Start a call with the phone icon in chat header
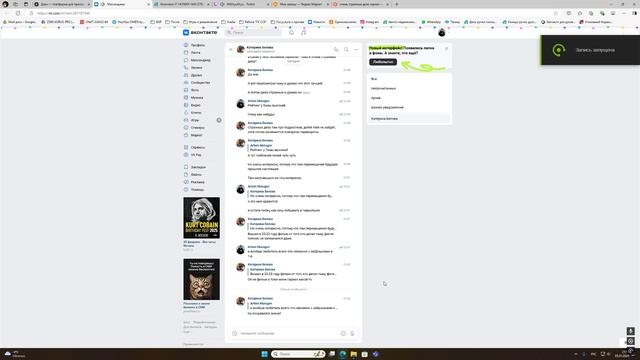Screen dimensions: 640x360 (336, 49)
